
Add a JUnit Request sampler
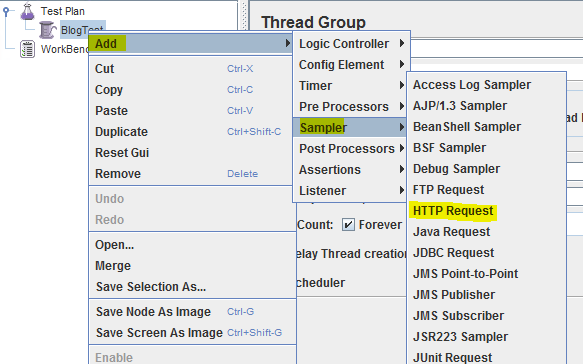point(486,357)
